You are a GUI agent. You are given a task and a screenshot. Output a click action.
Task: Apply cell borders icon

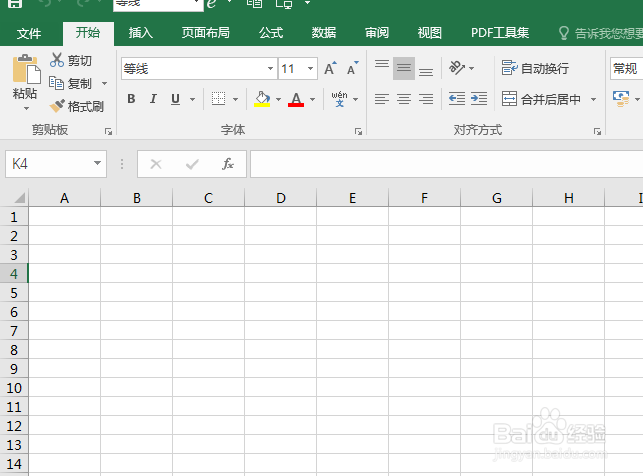click(219, 99)
